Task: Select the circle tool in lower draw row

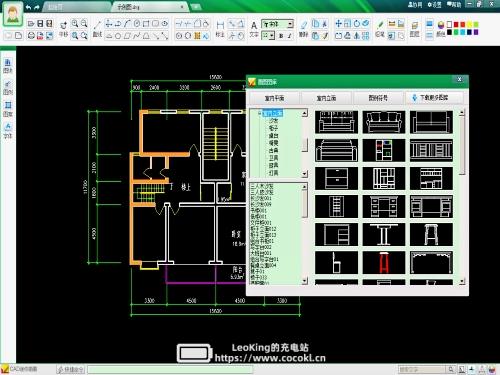Action: 118,36
